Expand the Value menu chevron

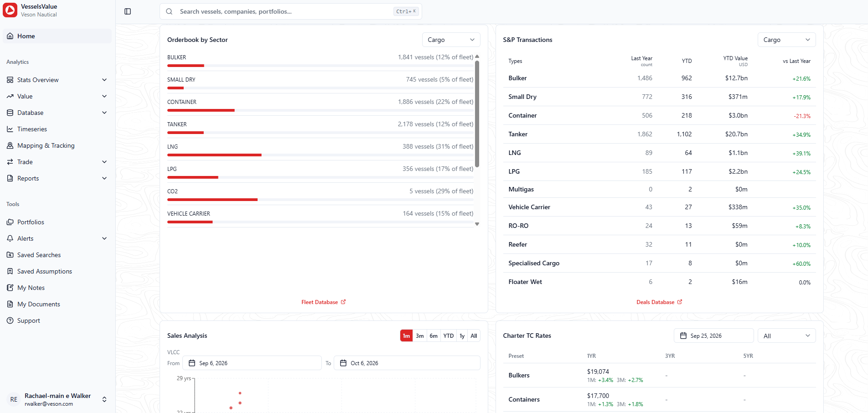coord(104,96)
